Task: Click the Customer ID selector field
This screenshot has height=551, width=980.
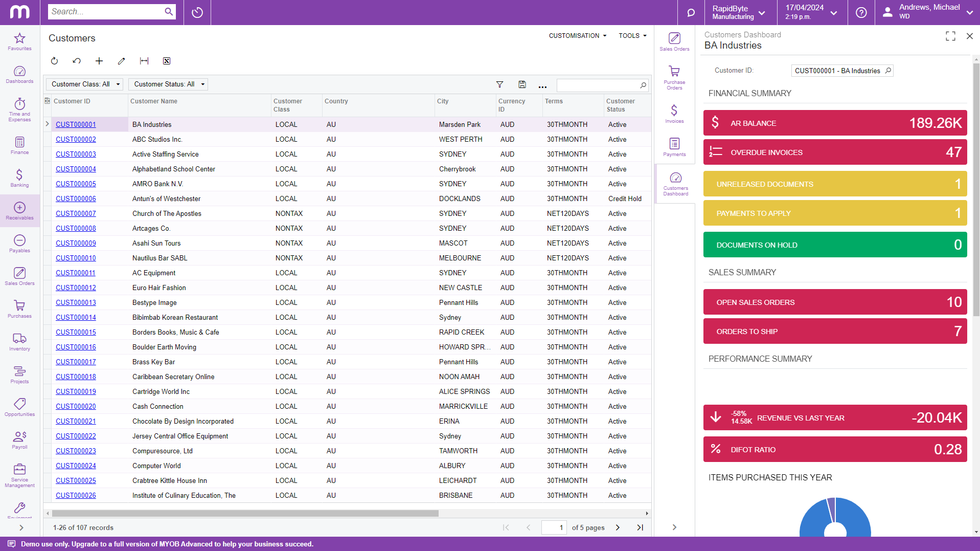Action: pyautogui.click(x=841, y=71)
